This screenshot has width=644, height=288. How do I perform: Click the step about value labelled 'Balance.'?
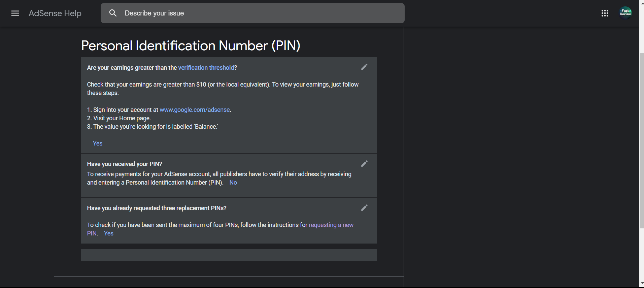[x=152, y=127]
